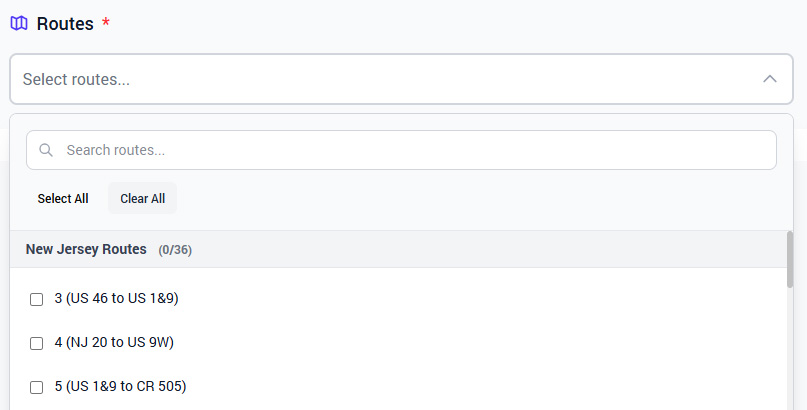Click the map icon beside Routes
This screenshot has height=410, width=807.
click(19, 23)
